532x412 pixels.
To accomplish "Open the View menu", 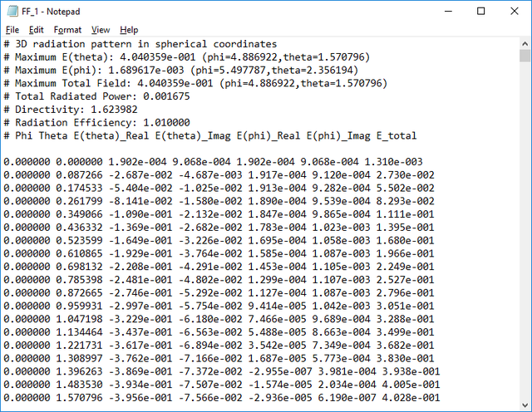I will (x=101, y=30).
